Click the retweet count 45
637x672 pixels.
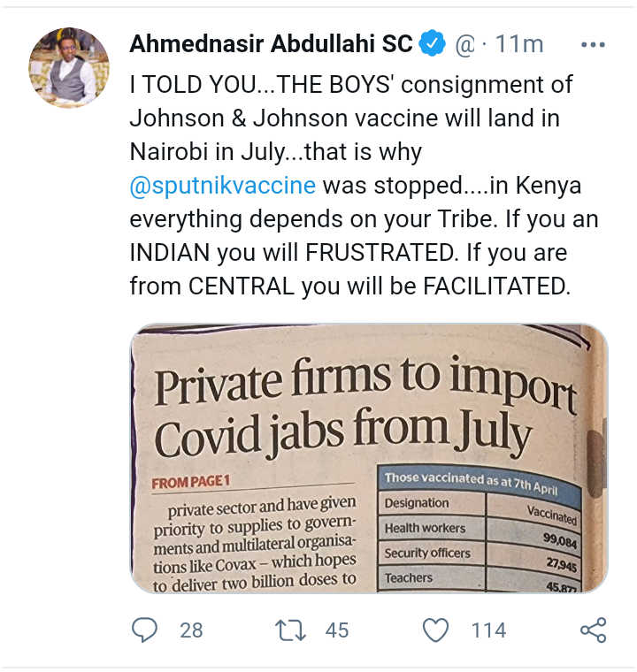pos(337,630)
